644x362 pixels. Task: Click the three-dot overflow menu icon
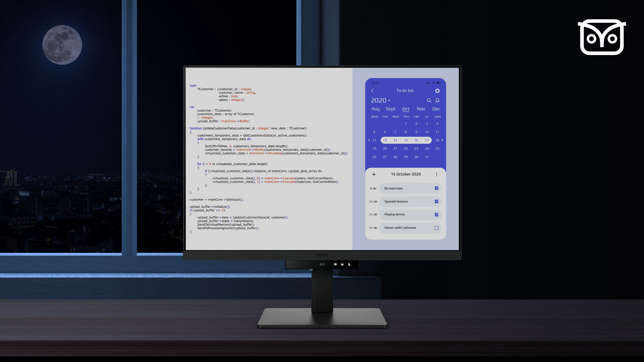click(437, 174)
